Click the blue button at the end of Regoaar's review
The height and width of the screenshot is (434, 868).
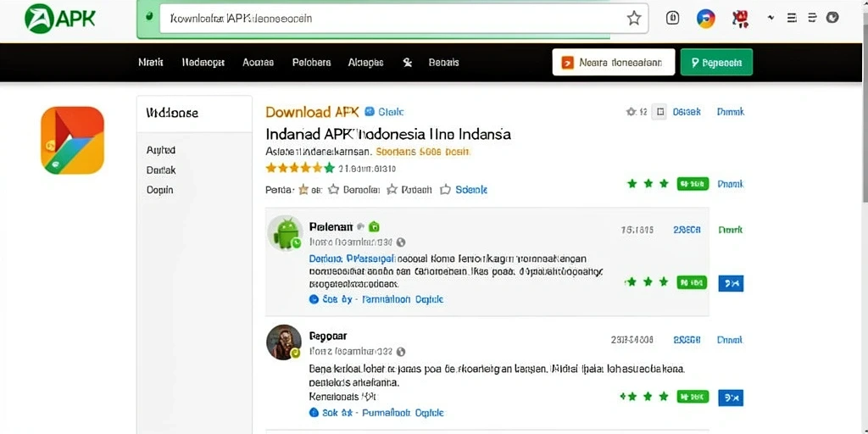[731, 397]
